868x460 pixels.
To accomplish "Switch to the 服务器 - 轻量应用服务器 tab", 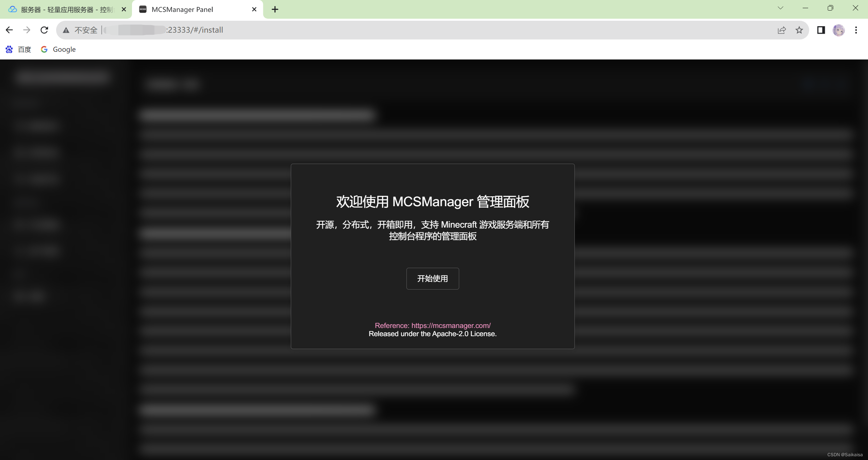I will click(x=66, y=10).
